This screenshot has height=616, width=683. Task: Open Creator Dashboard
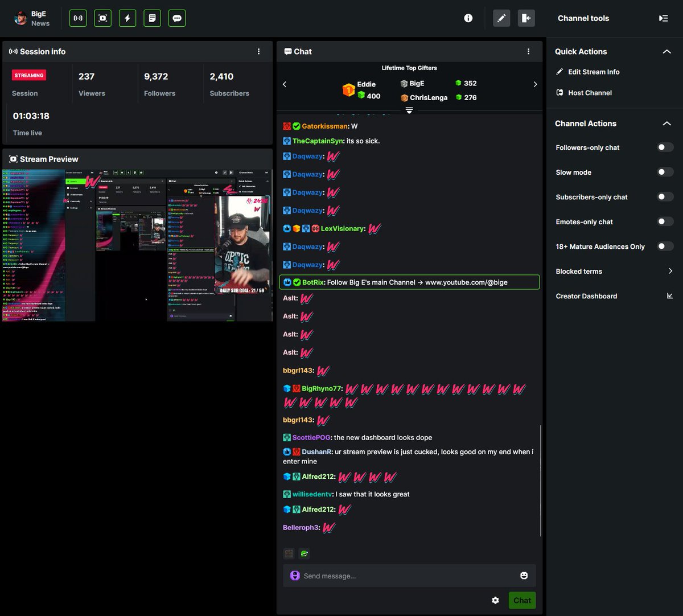(586, 296)
